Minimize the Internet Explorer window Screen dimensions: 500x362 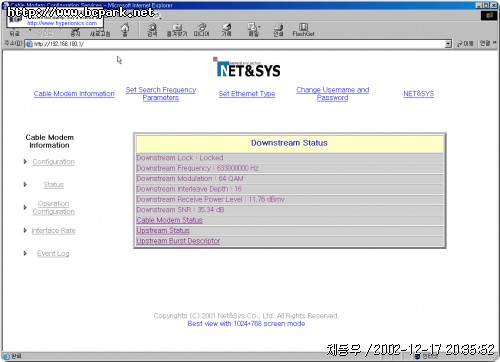point(479,5)
